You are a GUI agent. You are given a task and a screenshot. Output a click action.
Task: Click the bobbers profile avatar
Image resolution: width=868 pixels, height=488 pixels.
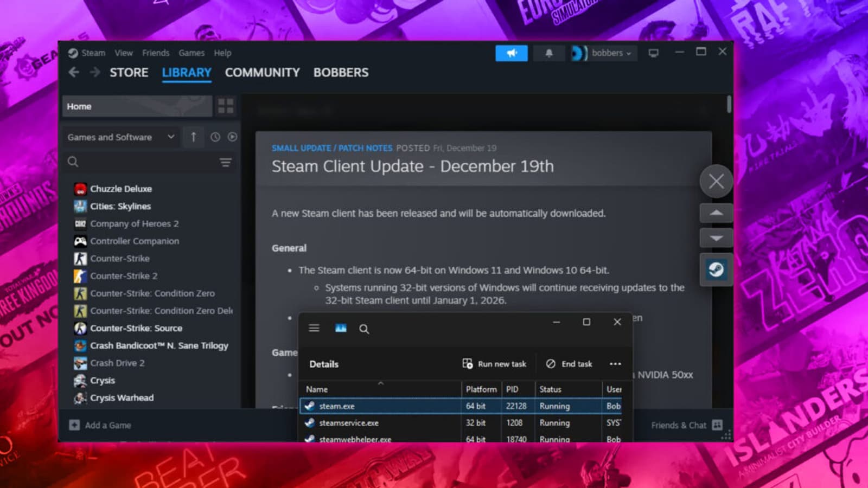(579, 53)
